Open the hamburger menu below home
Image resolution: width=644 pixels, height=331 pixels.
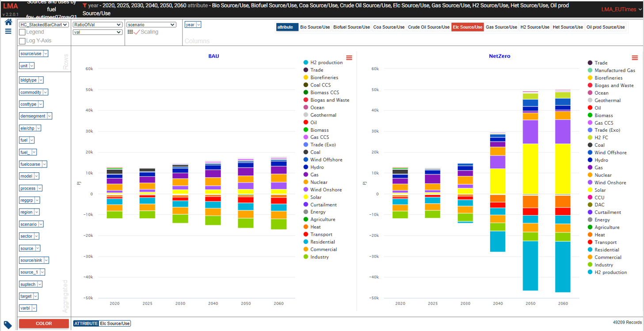tap(8, 31)
